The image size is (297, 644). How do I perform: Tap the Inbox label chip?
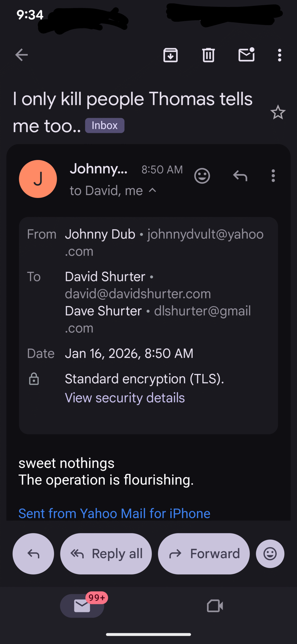click(105, 126)
